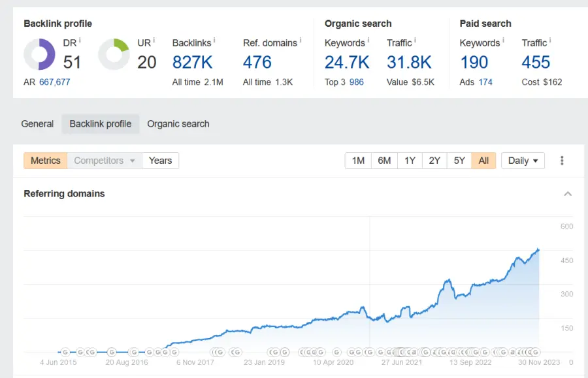588x378 pixels.
Task: Toggle the Metrics chart mode
Action: coord(45,161)
